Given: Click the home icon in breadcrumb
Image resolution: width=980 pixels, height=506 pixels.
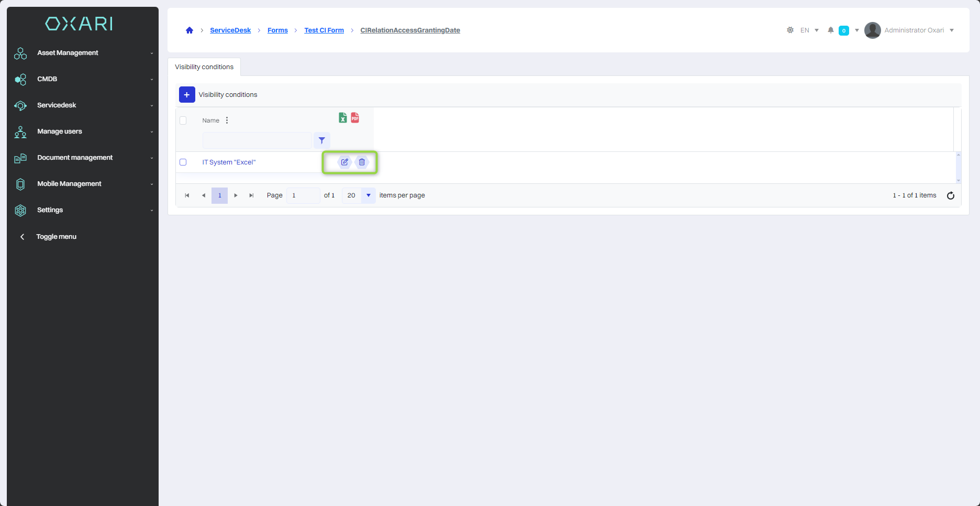Looking at the screenshot, I should click(x=190, y=30).
